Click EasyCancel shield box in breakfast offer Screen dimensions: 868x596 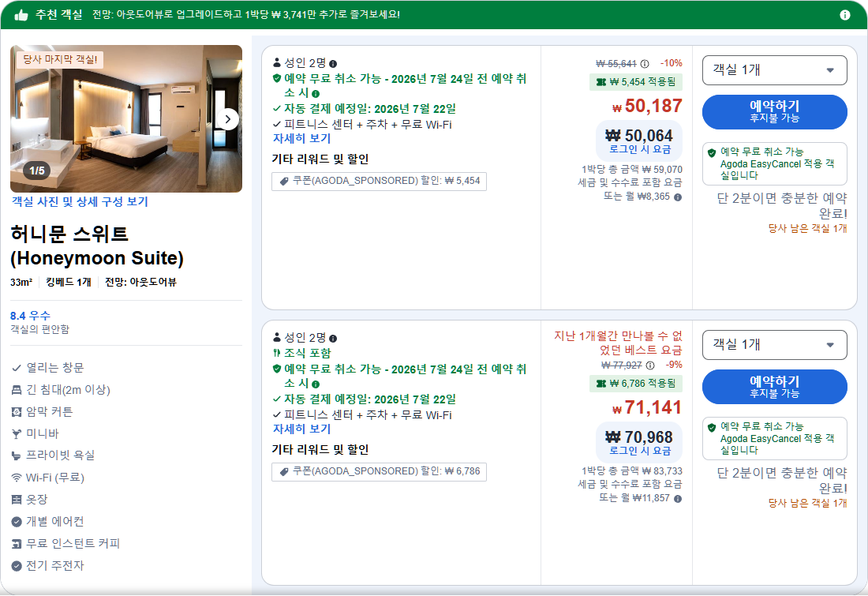(774, 438)
